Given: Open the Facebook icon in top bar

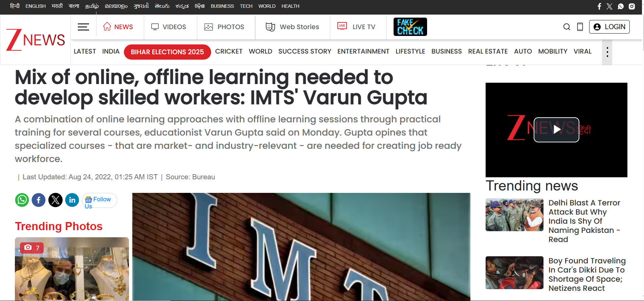Looking at the screenshot, I should (x=599, y=6).
